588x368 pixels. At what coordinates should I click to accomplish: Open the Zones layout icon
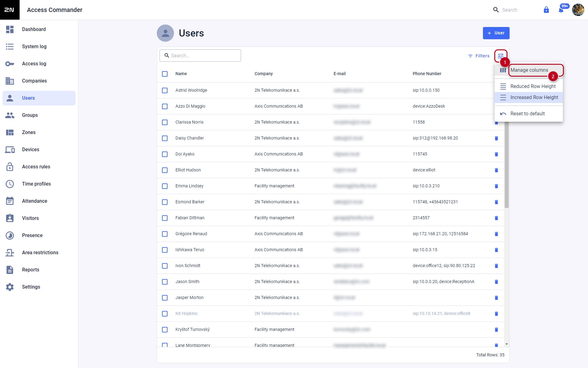point(10,132)
